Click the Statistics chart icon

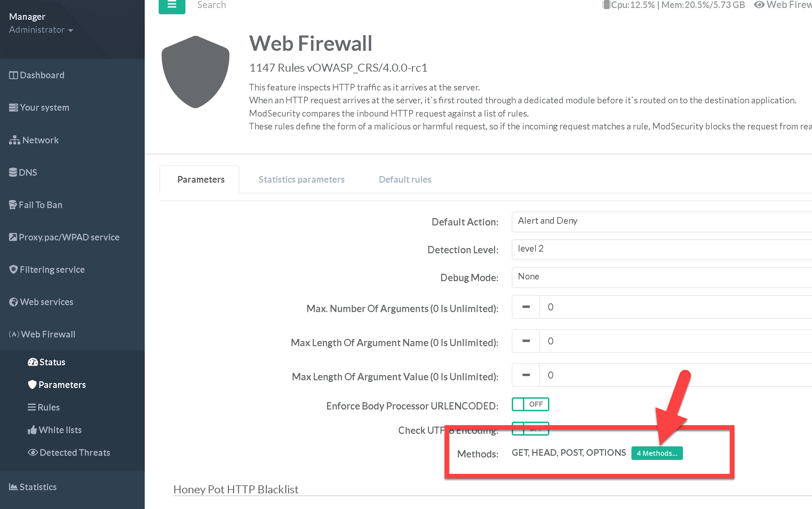[x=13, y=487]
